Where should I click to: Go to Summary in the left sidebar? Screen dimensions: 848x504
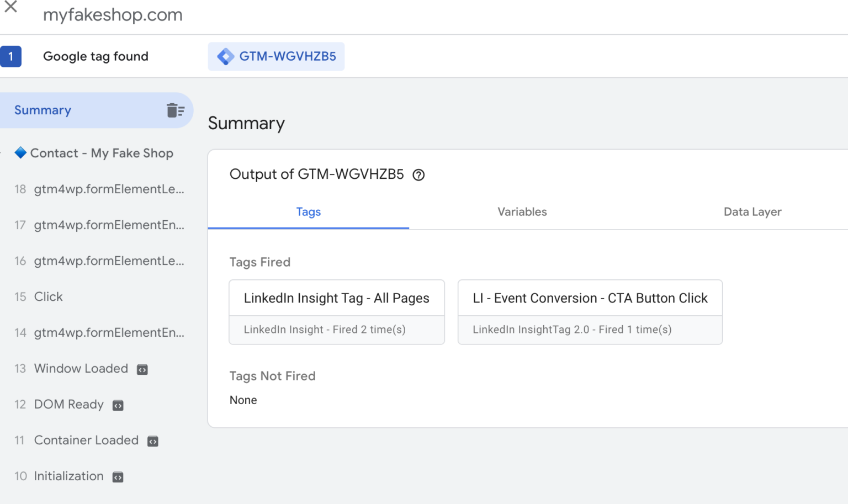43,110
